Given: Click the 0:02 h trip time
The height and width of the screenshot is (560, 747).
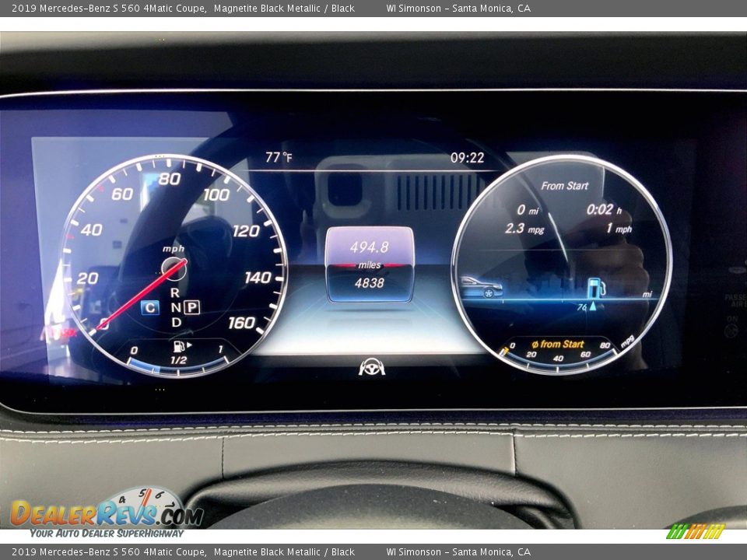Looking at the screenshot, I should pos(604,209).
